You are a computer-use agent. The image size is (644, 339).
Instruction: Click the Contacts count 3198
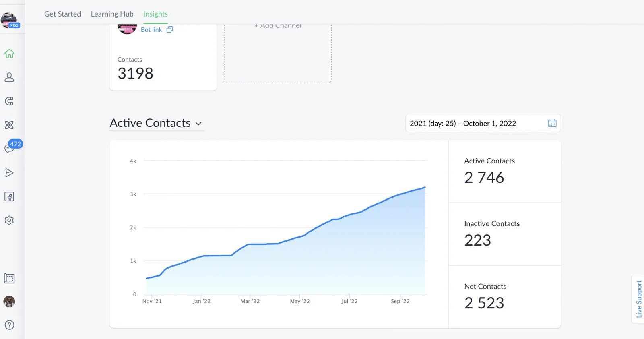(135, 73)
